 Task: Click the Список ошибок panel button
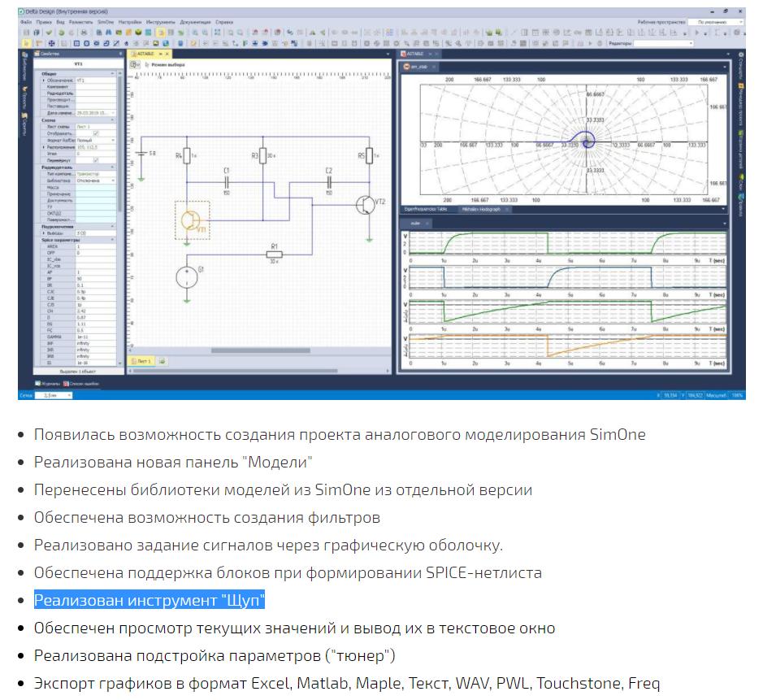[x=81, y=384]
